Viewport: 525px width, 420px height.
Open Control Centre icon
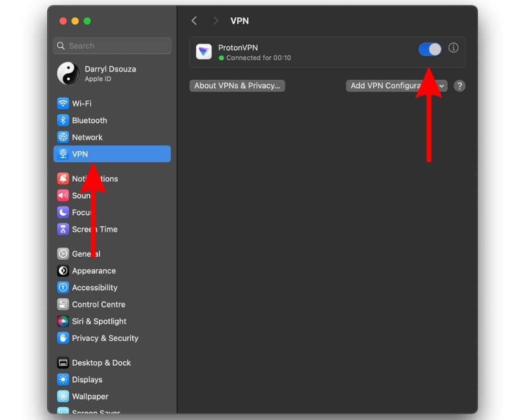coord(63,304)
